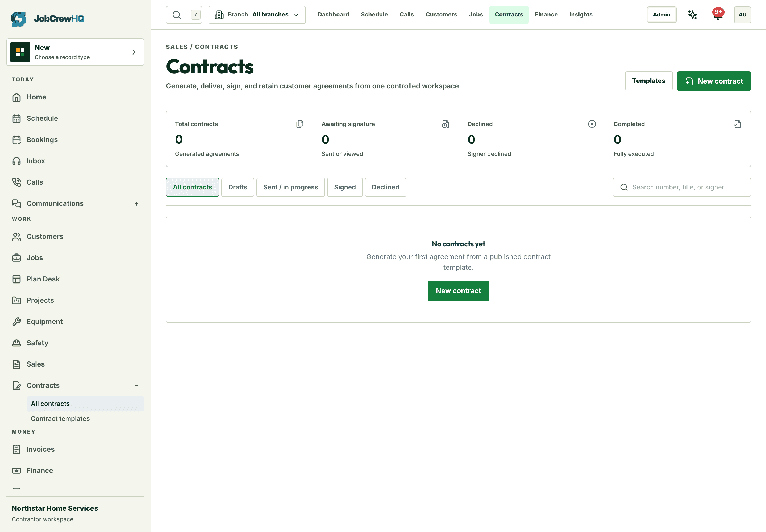Click the Awaiting signature stat card label
The height and width of the screenshot is (532, 766).
pyautogui.click(x=348, y=124)
